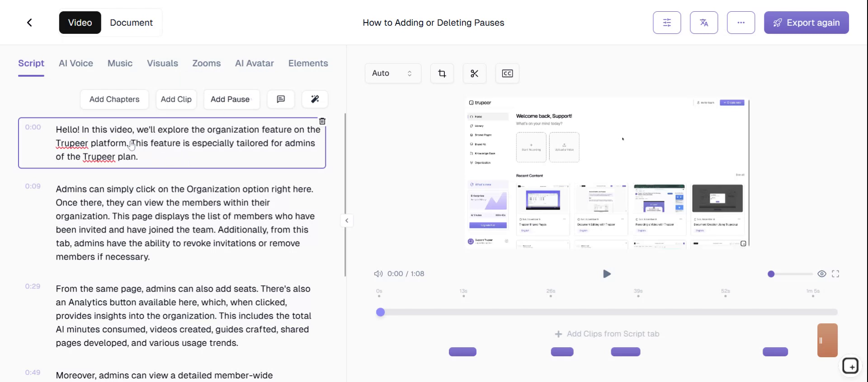Toggle the eye preview visibility icon
Screen dimensions: 868x382
(x=822, y=274)
